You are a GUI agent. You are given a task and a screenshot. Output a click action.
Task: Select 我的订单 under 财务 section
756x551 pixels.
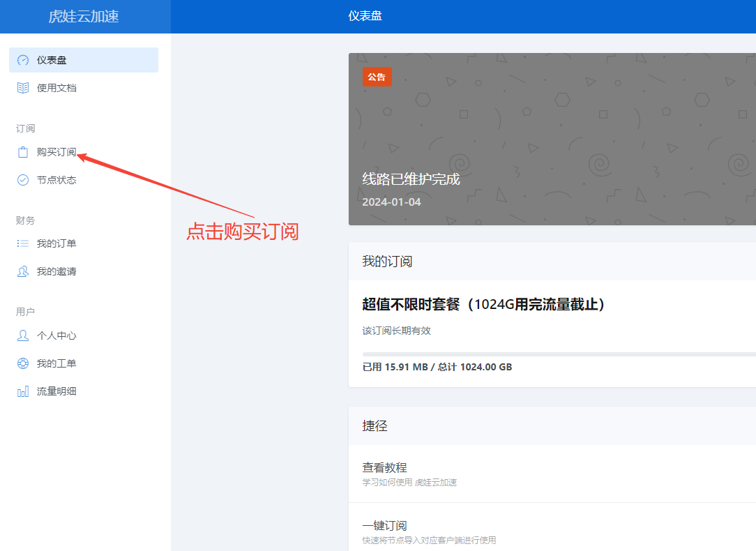pos(56,243)
